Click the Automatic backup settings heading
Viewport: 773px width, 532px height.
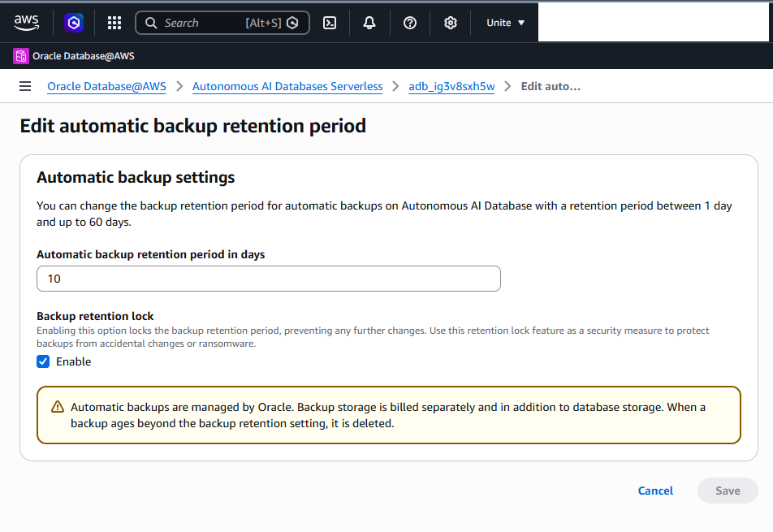[136, 178]
